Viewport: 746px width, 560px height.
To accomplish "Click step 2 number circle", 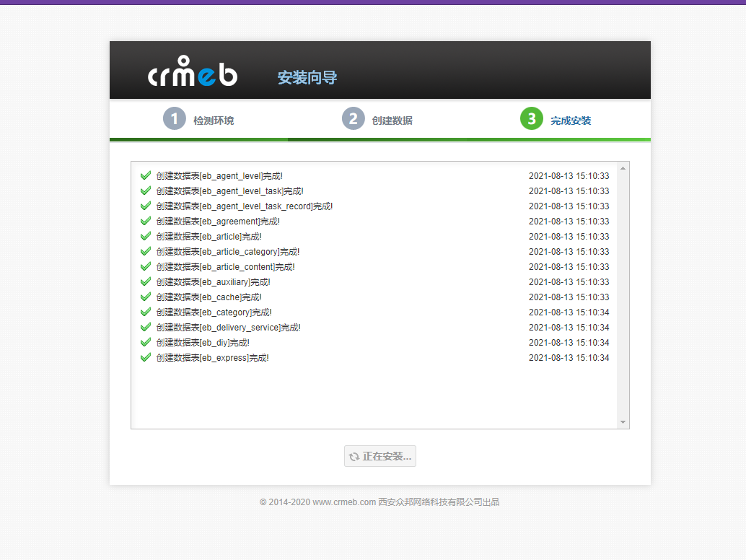I will 354,118.
